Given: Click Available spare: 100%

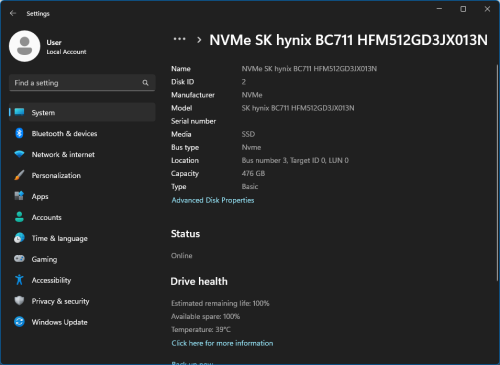Looking at the screenshot, I should tap(206, 316).
